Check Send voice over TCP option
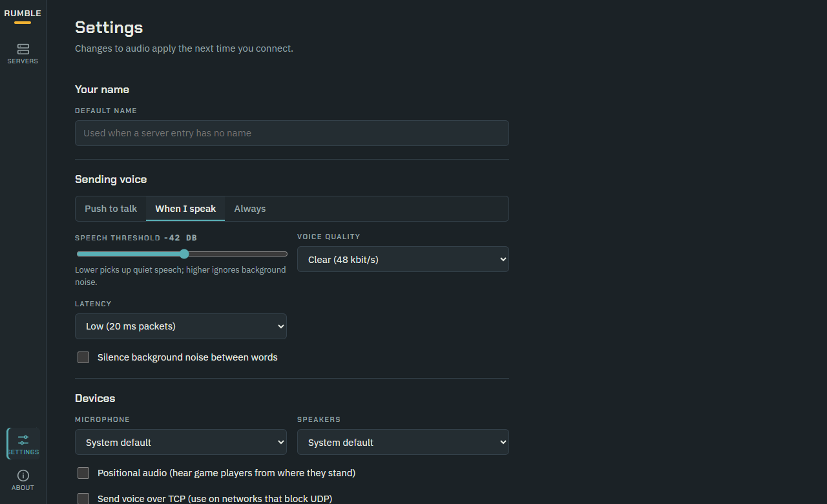Viewport: 827px width, 504px height. 83,499
